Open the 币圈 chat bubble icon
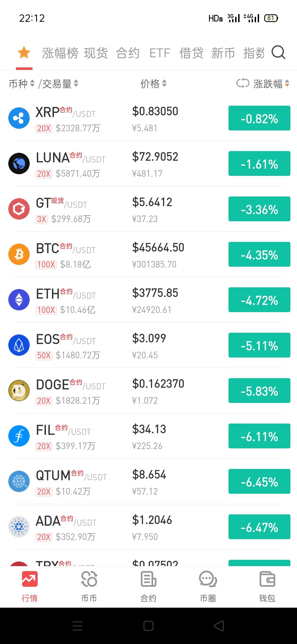Image resolution: width=297 pixels, height=644 pixels. click(x=208, y=579)
